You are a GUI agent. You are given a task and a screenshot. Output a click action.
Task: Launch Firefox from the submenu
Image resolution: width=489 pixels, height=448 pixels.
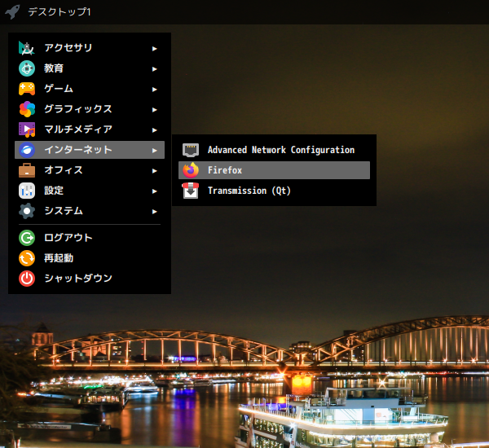[x=274, y=170]
